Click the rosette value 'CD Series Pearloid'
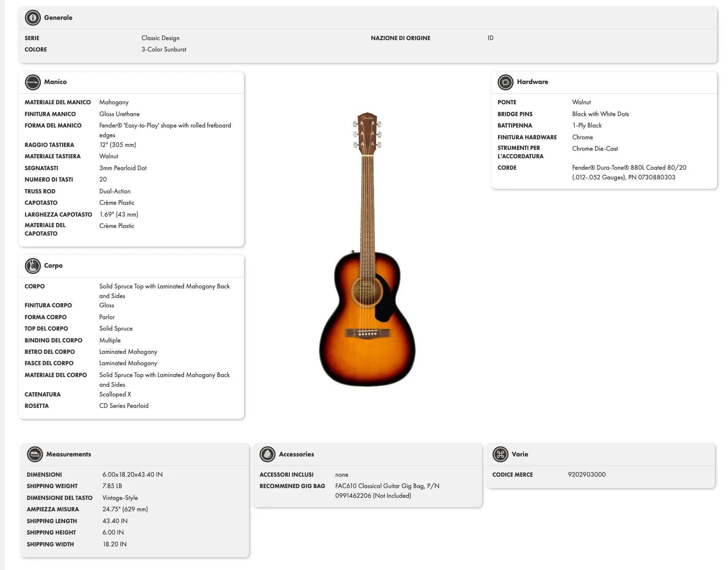The image size is (728, 570). click(x=124, y=406)
